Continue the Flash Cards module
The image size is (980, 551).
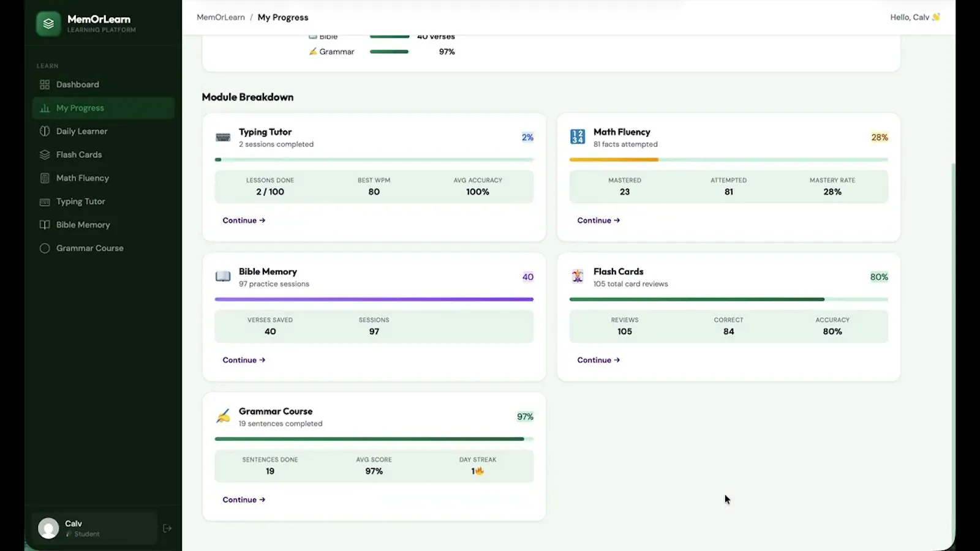click(x=598, y=360)
